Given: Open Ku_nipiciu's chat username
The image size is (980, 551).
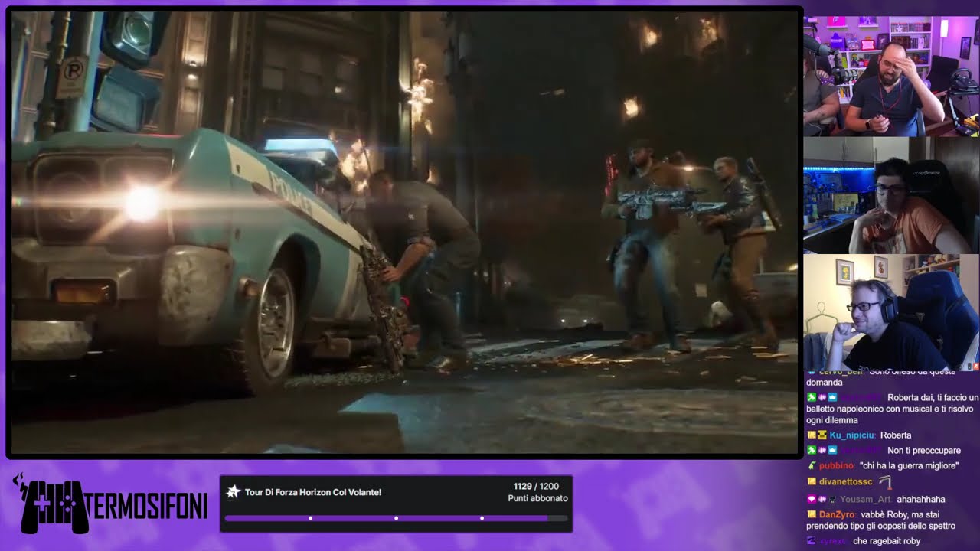Looking at the screenshot, I should click(851, 435).
